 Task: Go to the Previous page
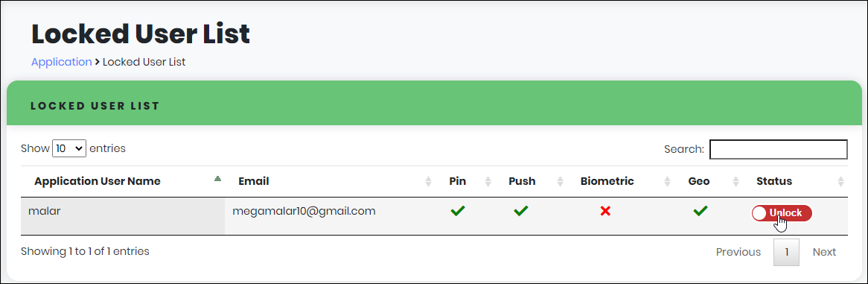pyautogui.click(x=738, y=253)
